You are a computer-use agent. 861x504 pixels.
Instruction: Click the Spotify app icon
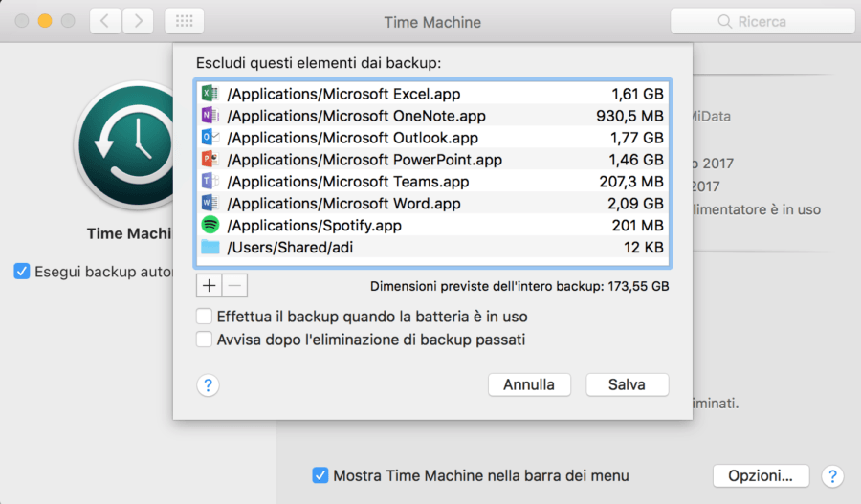(x=210, y=225)
